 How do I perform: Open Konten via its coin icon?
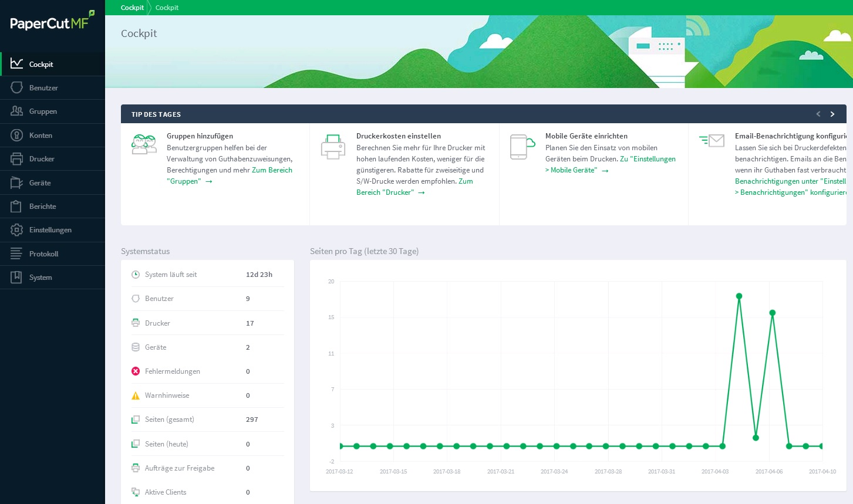[x=16, y=136]
